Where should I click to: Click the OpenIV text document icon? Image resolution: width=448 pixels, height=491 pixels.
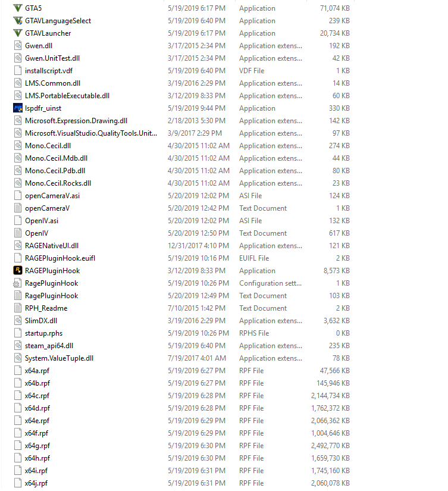click(18, 233)
